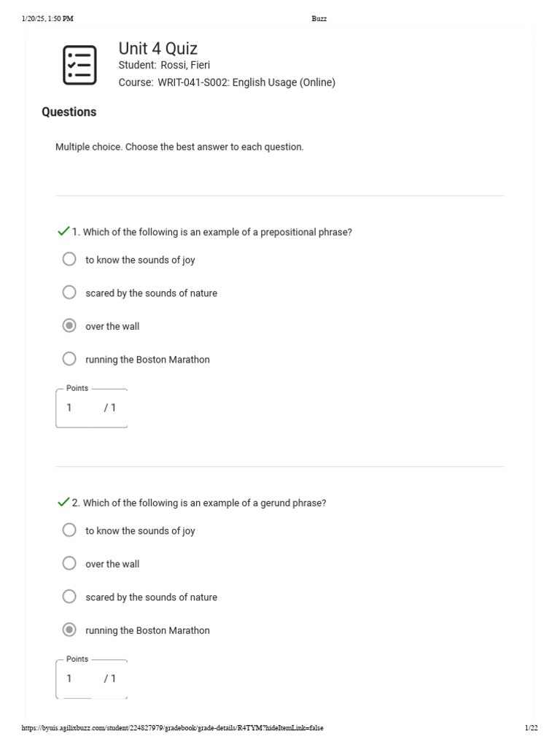The height and width of the screenshot is (747, 560).
Task: Click the 'Unit 4 Quiz' title
Action: [x=157, y=49]
